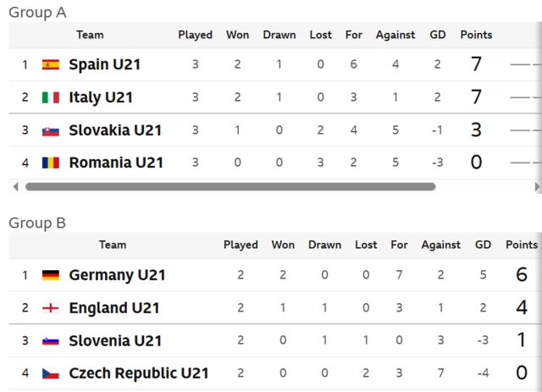Click the Points column header in Group A

pyautogui.click(x=476, y=35)
